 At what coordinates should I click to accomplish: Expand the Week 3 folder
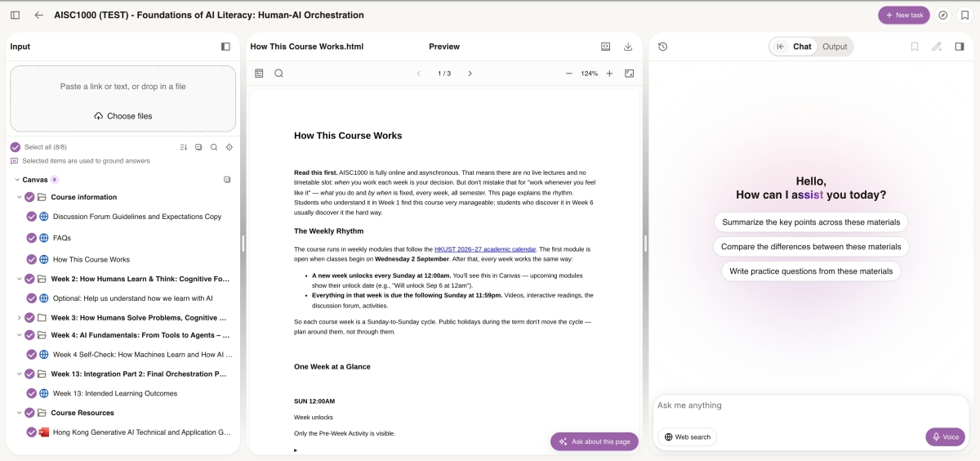click(19, 318)
